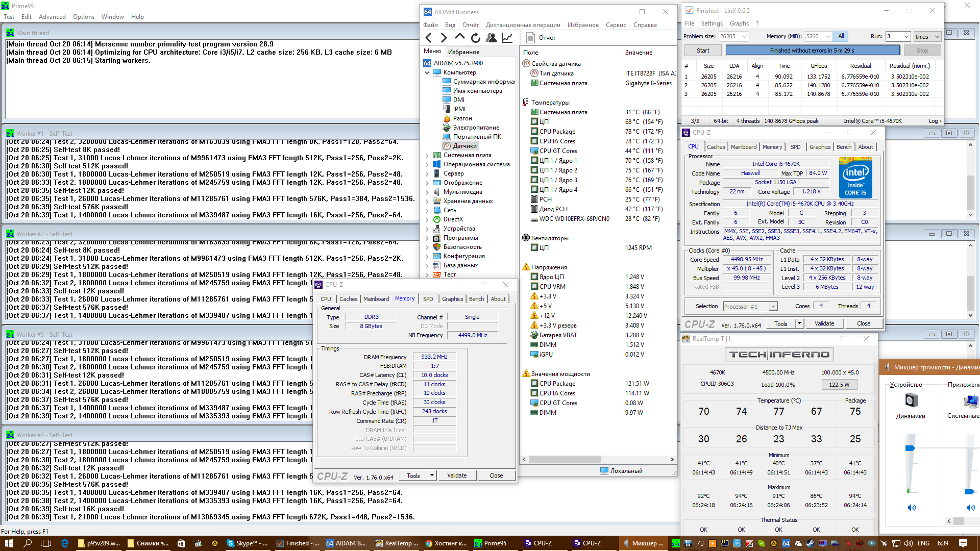Mute Системные звуки in volume mixer
The height and width of the screenshot is (551, 980).
click(970, 508)
